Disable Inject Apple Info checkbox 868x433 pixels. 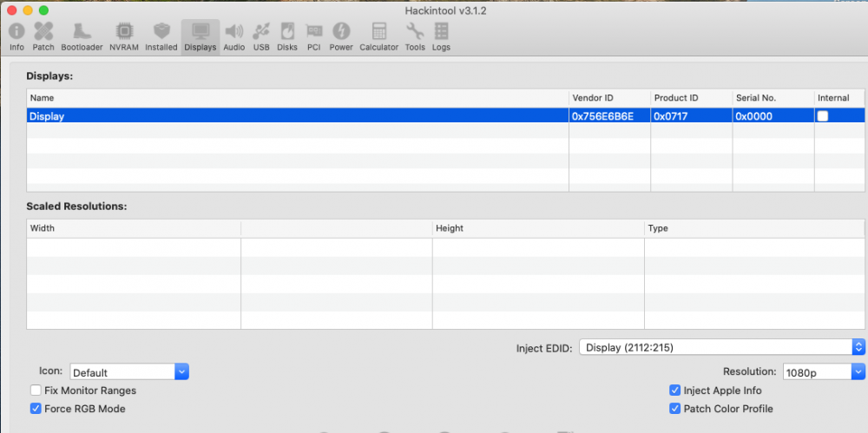(675, 390)
